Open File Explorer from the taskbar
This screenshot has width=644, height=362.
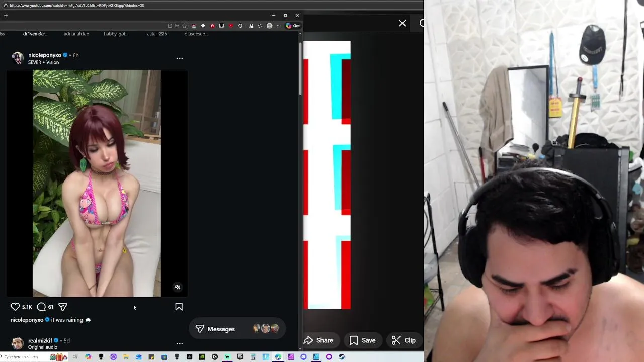126,357
